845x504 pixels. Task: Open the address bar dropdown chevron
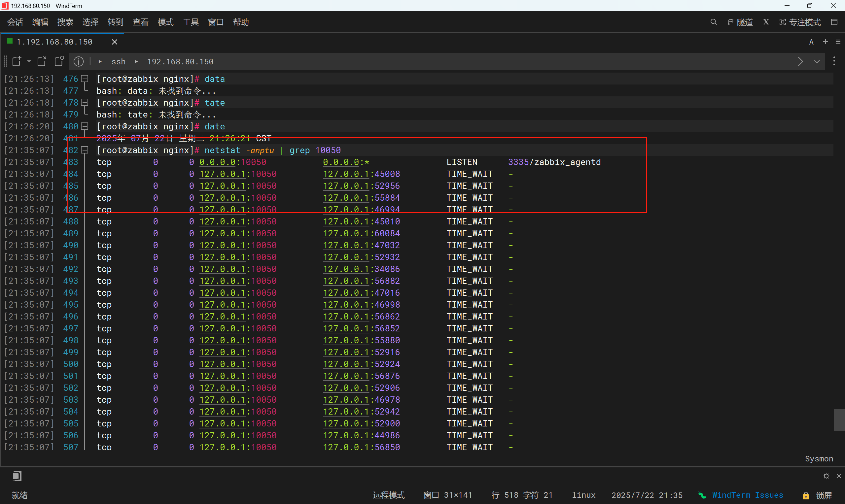click(817, 61)
